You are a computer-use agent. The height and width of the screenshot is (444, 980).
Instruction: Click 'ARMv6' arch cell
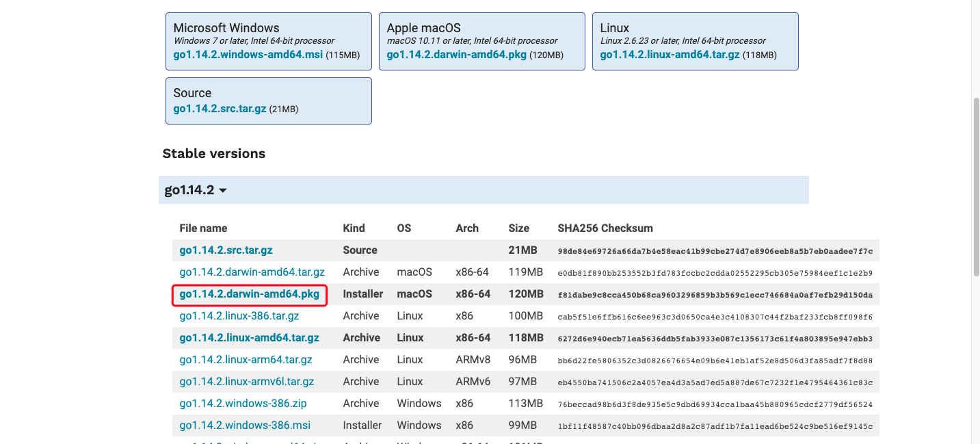[473, 382]
